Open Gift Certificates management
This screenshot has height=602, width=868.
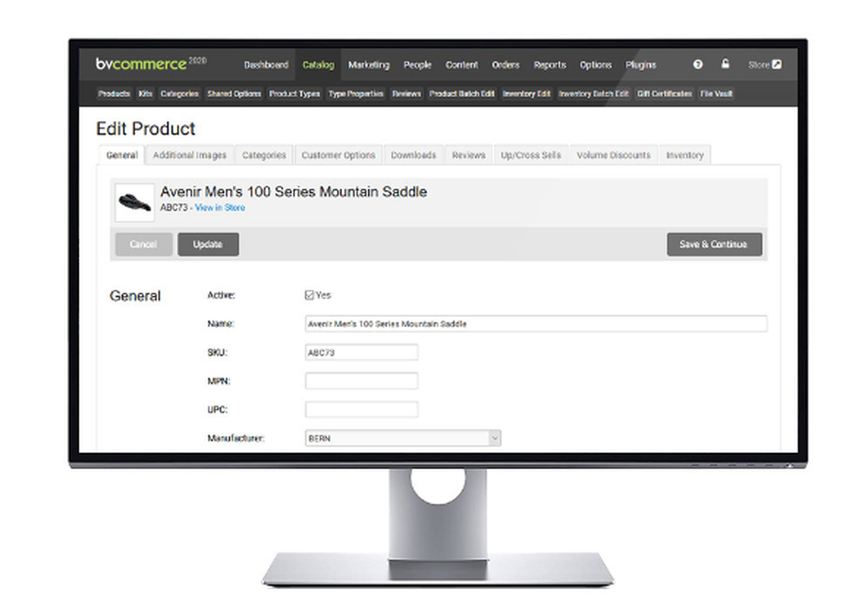point(664,94)
